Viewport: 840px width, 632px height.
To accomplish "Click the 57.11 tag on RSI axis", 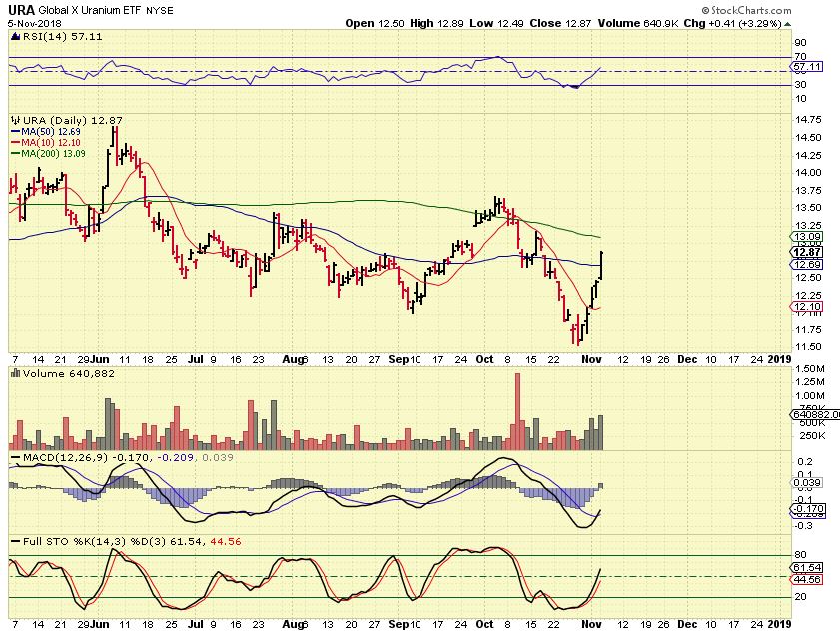I will click(807, 67).
